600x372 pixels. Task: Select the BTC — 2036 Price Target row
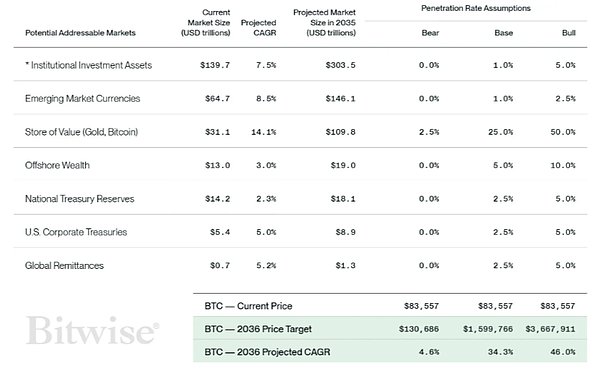(390, 329)
